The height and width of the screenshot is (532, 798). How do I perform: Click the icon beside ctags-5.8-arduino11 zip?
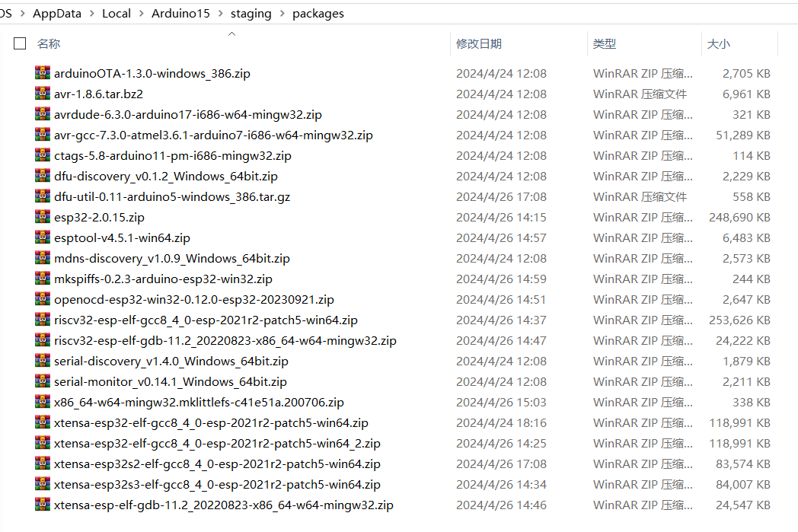(x=43, y=155)
